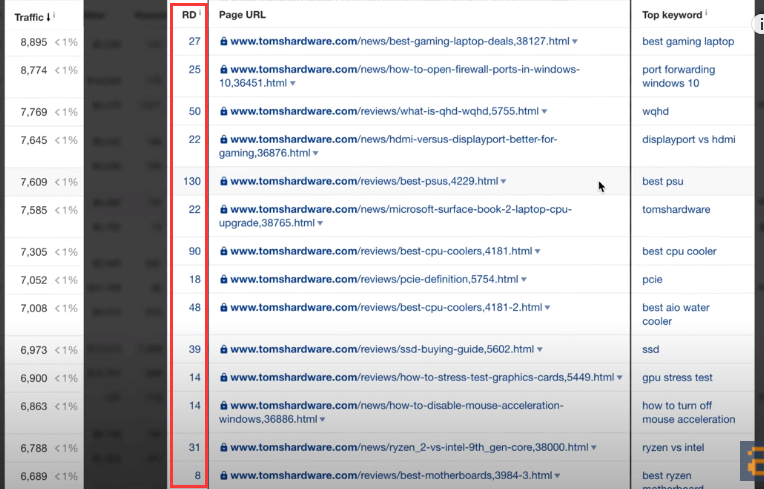Select traffic value 8,895
The image size is (764, 489).
point(34,42)
